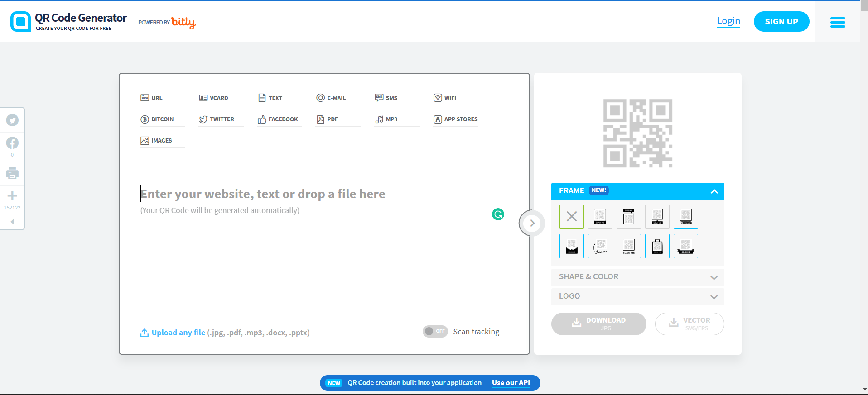
Task: Open the bitly logo link
Action: tap(183, 22)
